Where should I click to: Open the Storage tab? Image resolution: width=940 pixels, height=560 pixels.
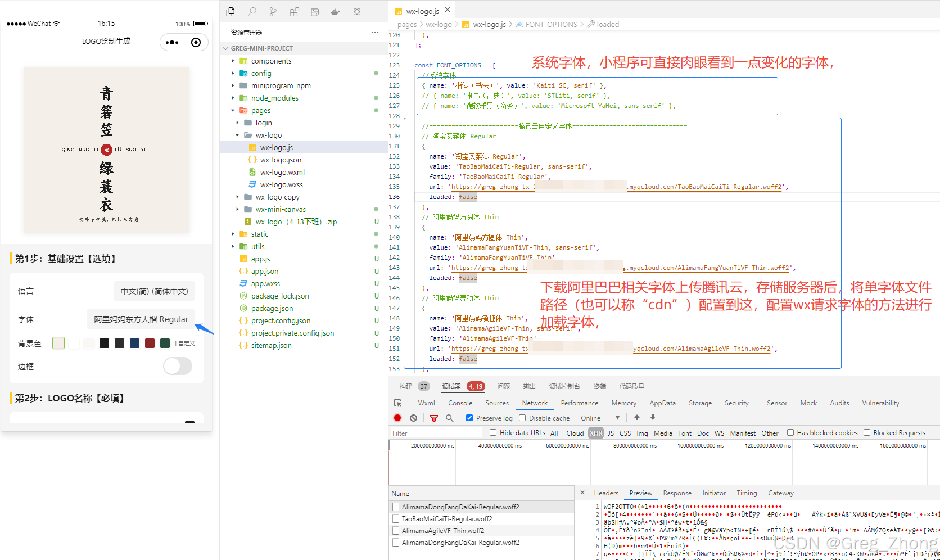(700, 403)
